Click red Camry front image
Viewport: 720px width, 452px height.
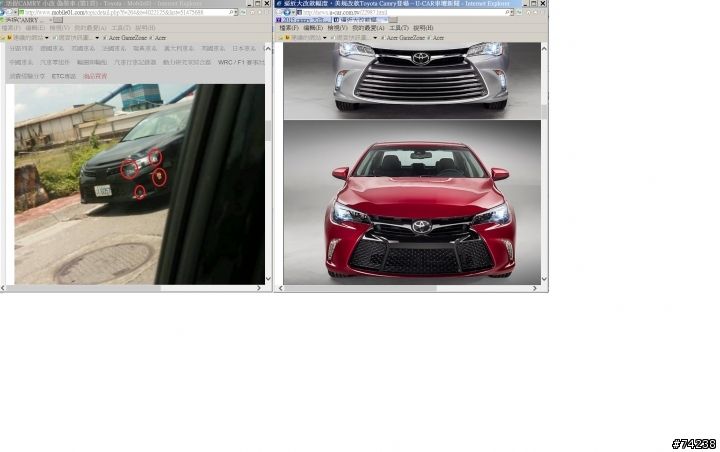tap(412, 202)
